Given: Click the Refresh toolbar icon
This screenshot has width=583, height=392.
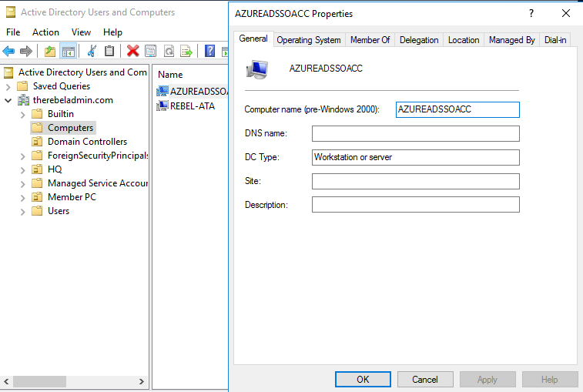Looking at the screenshot, I should [169, 51].
